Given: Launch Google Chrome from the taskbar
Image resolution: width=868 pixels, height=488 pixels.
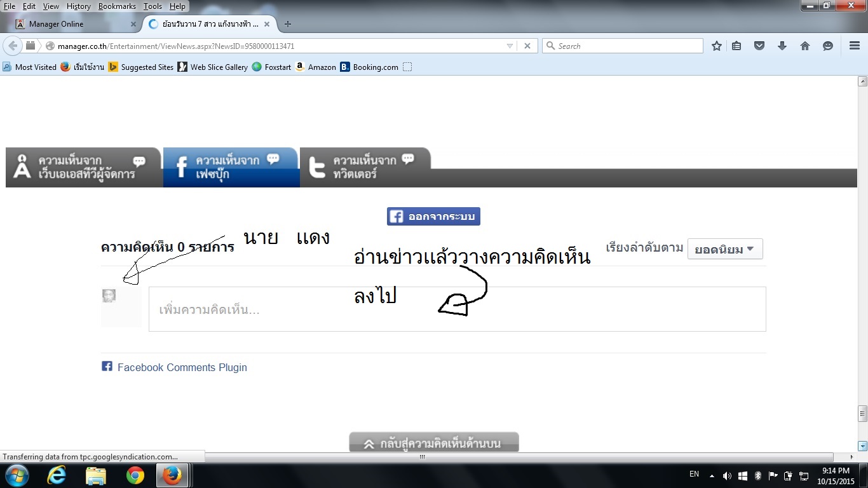Looking at the screenshot, I should 135,475.
